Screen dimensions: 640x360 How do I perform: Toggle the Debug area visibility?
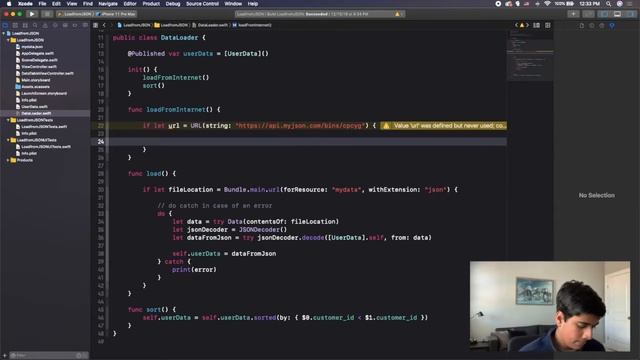tap(617, 14)
